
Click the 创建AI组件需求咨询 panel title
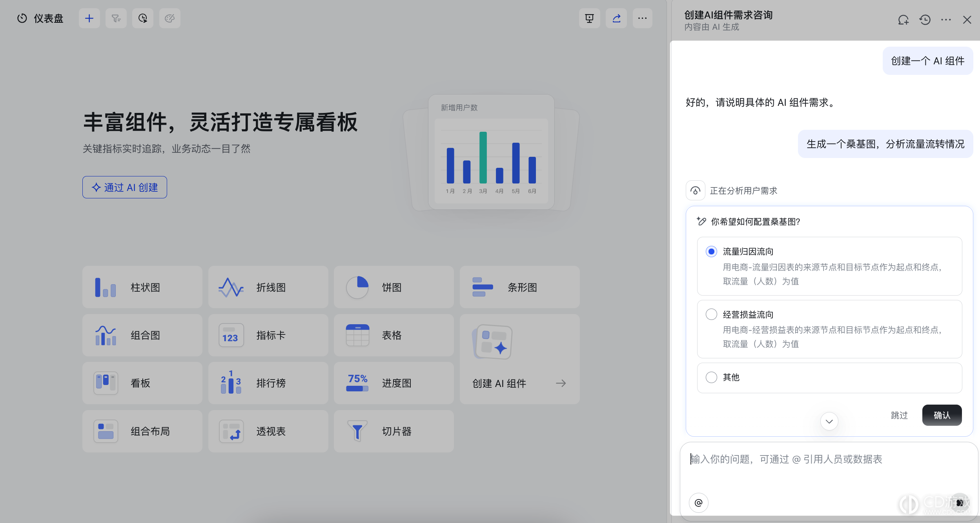click(x=729, y=15)
